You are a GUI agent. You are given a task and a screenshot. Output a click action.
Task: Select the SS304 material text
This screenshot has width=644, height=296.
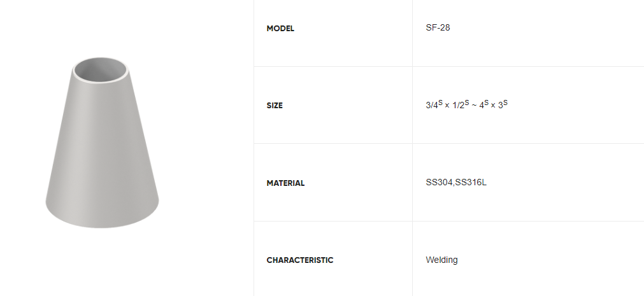439,182
